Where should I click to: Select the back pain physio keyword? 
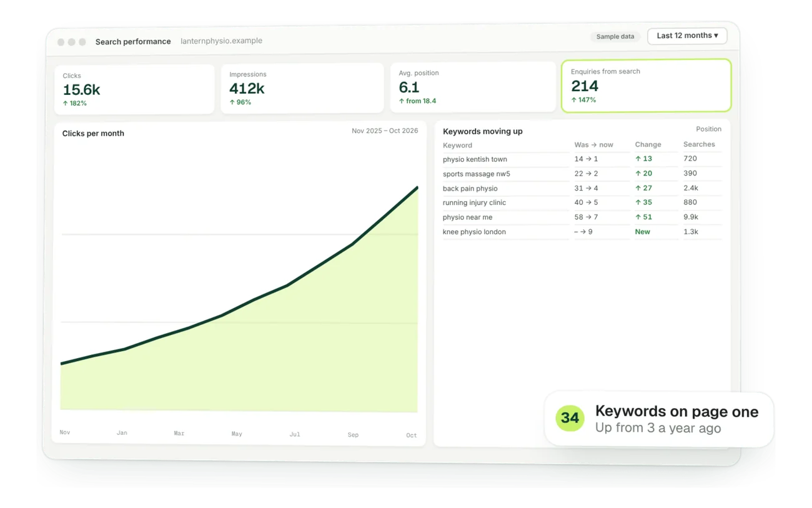pos(470,188)
